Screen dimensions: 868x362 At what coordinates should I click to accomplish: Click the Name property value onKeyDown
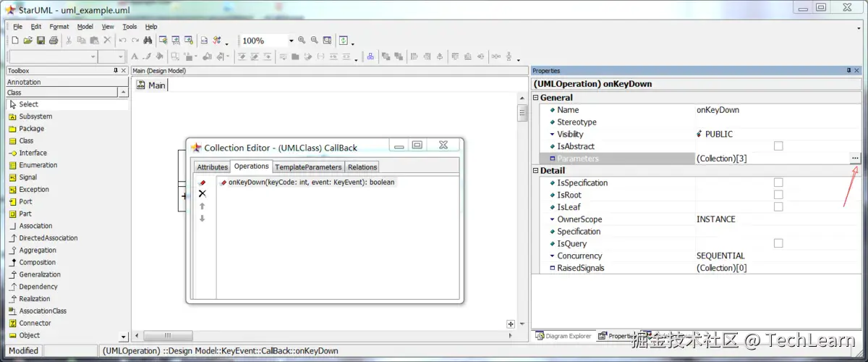(718, 110)
